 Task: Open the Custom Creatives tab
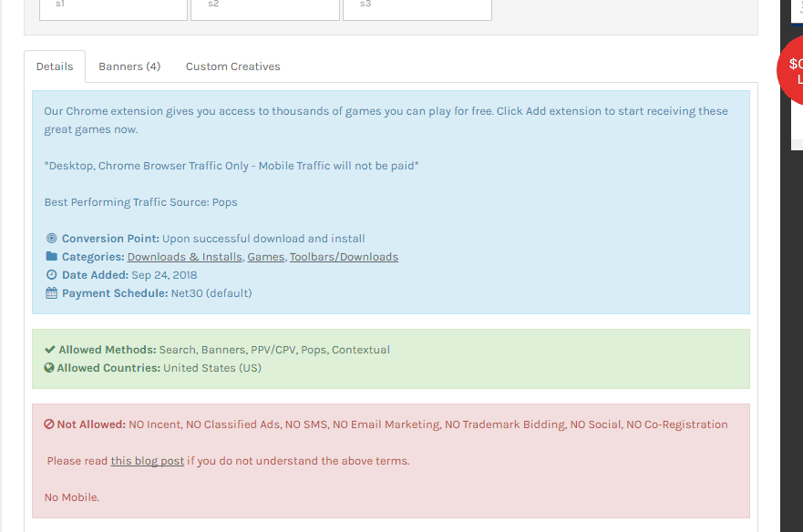point(233,66)
